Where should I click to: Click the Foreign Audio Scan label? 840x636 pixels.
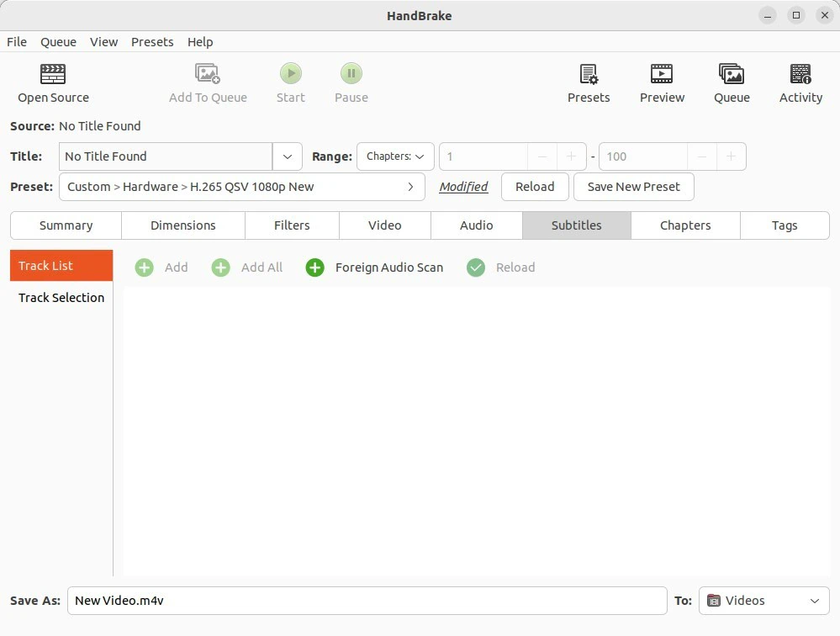(389, 268)
